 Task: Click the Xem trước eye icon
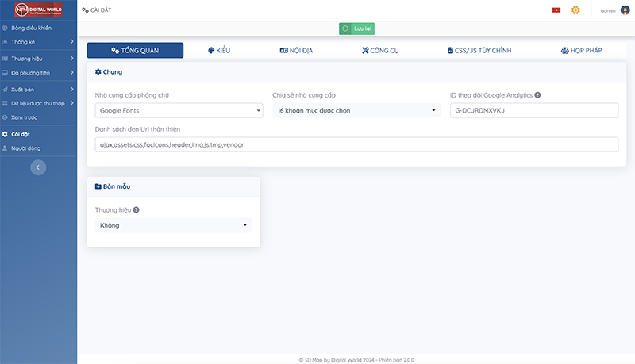click(x=6, y=117)
